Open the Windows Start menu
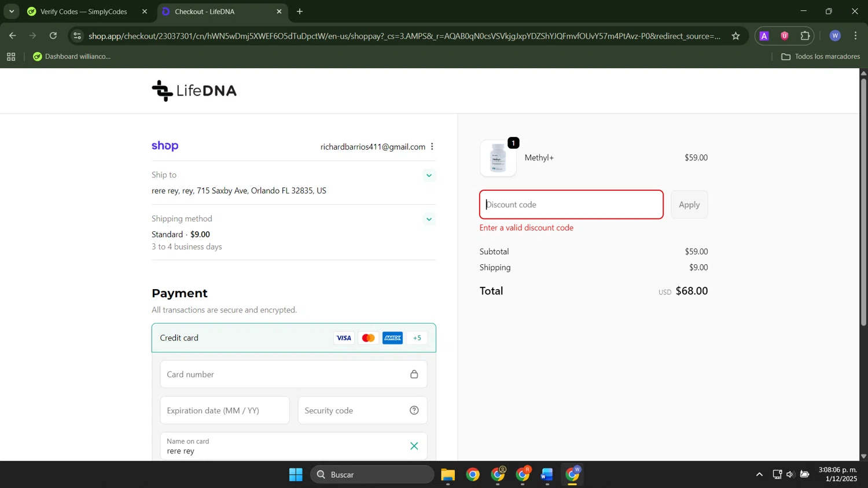 pos(296,475)
